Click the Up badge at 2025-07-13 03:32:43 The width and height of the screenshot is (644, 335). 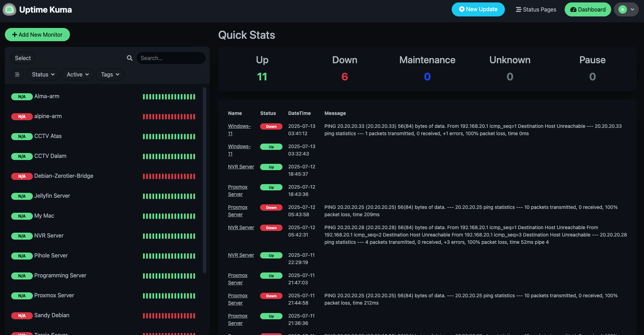(x=271, y=147)
